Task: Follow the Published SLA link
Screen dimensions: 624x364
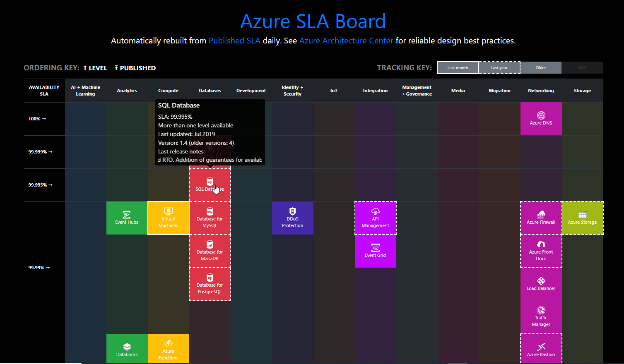Action: coord(234,41)
